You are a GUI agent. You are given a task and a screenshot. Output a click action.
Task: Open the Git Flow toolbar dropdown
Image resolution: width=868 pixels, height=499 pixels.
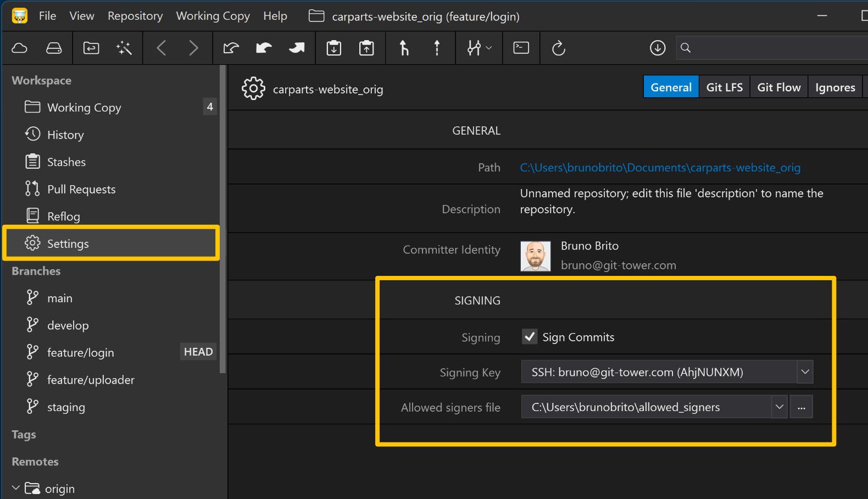479,48
